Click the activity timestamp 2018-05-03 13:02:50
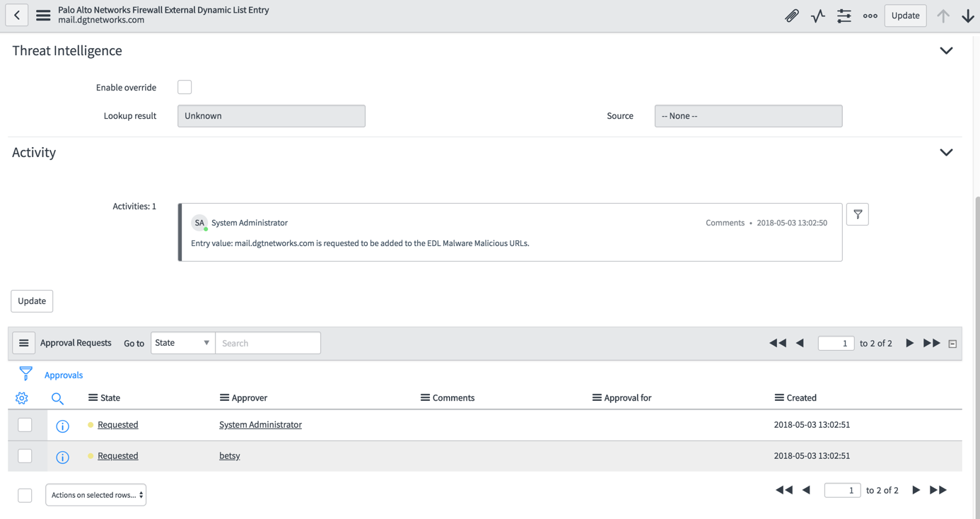This screenshot has height=519, width=980. click(792, 223)
